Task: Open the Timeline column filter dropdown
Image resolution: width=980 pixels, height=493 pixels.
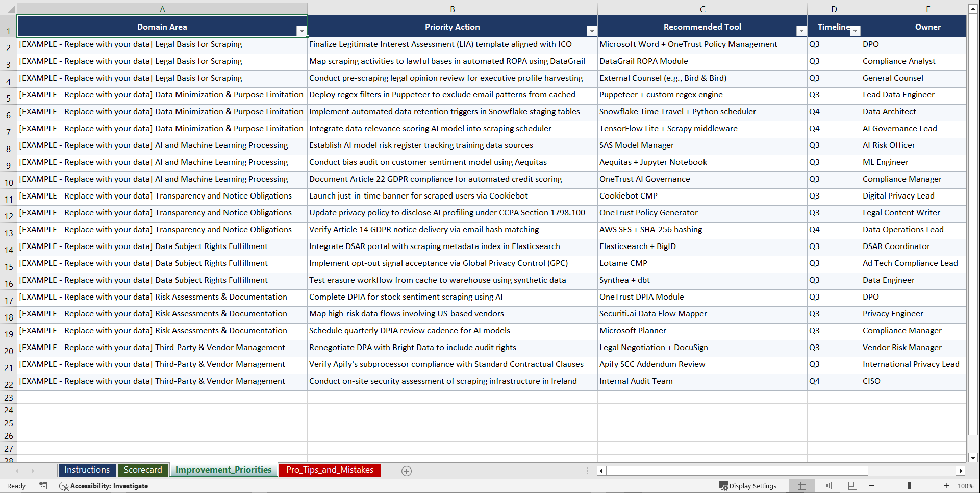Action: 855,31
